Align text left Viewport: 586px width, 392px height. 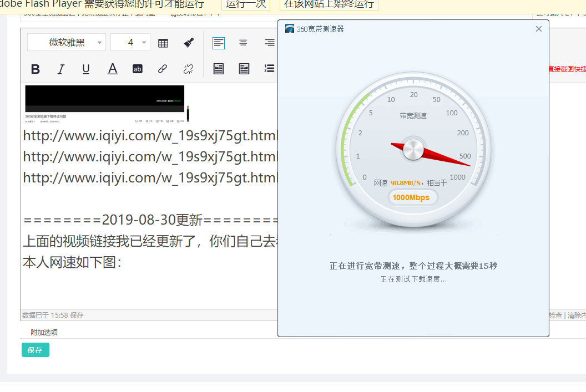point(219,43)
